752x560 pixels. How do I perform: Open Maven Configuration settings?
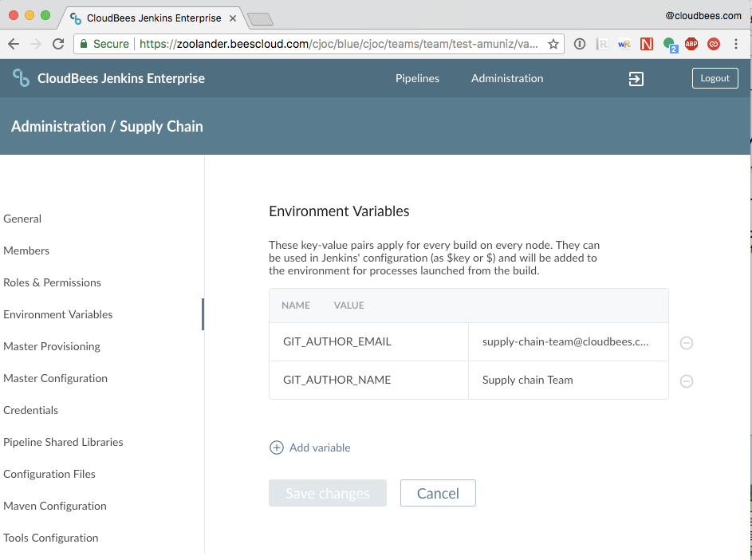(55, 506)
